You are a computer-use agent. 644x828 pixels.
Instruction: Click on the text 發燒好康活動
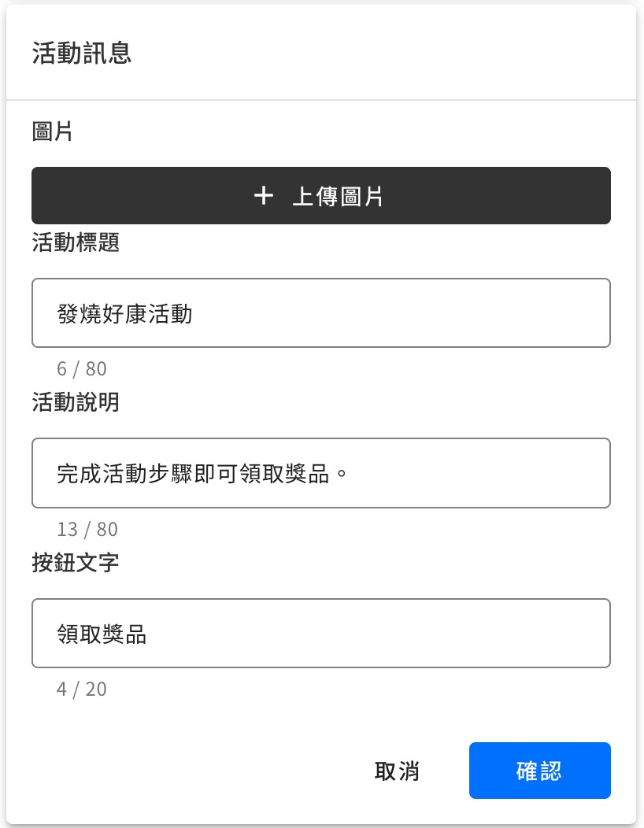tap(124, 314)
